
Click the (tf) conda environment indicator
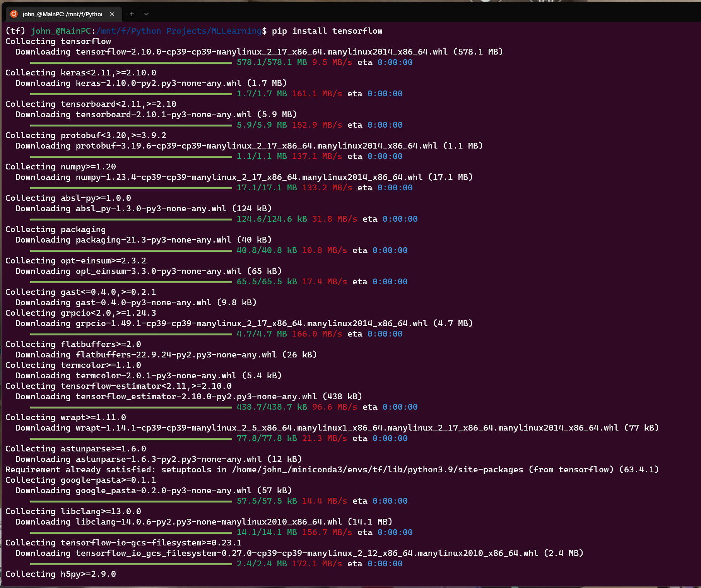[14, 31]
